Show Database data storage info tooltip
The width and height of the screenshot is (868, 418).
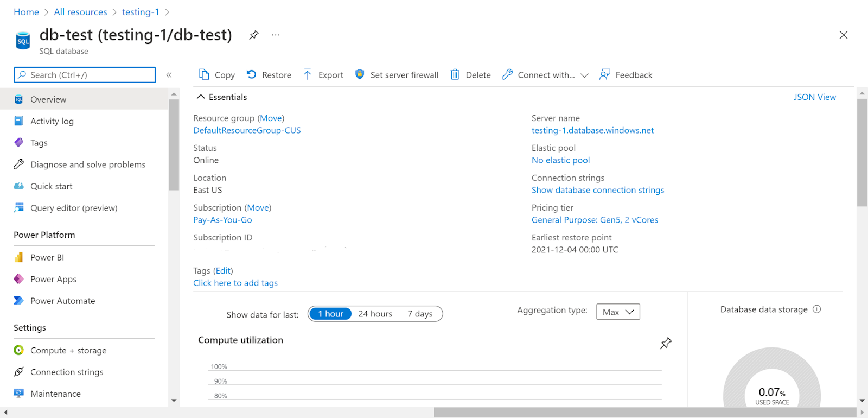(817, 309)
